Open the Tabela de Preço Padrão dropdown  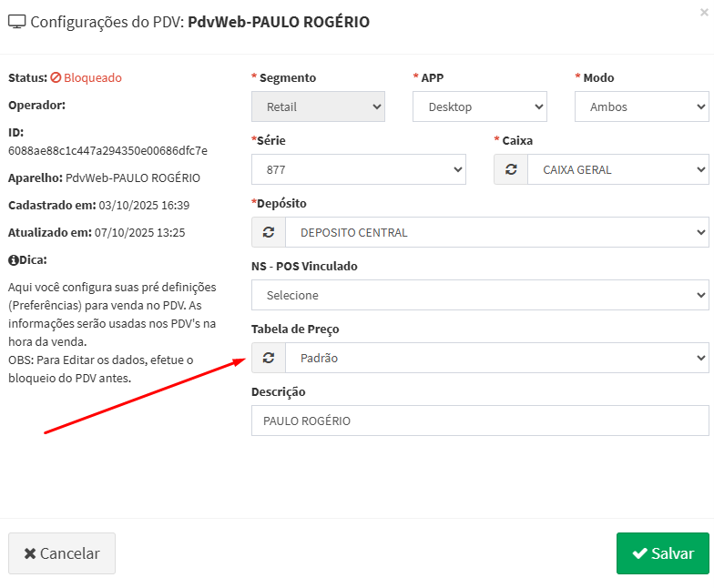point(496,358)
